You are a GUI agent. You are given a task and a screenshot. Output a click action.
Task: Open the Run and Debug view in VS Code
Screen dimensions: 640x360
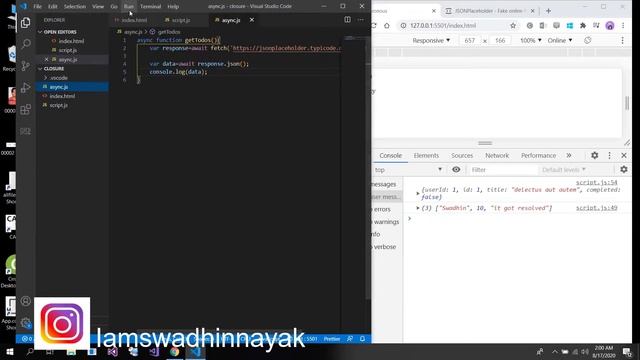[25, 87]
